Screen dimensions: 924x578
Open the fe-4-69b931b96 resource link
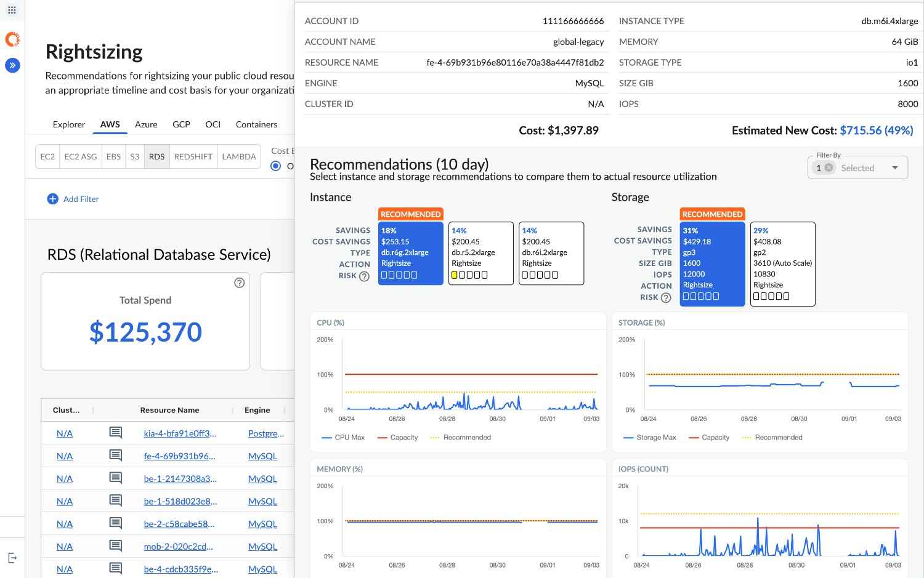coord(180,456)
